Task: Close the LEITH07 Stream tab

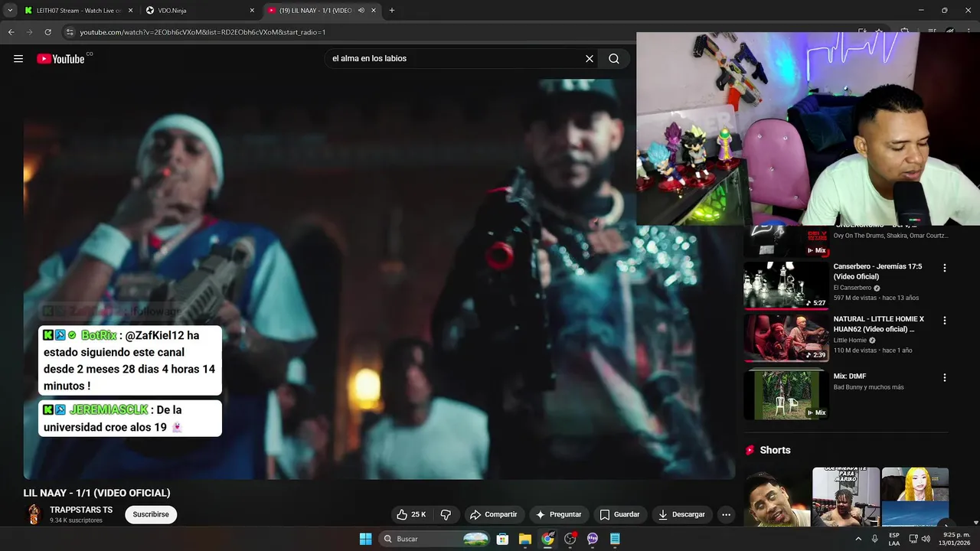Action: pyautogui.click(x=130, y=11)
